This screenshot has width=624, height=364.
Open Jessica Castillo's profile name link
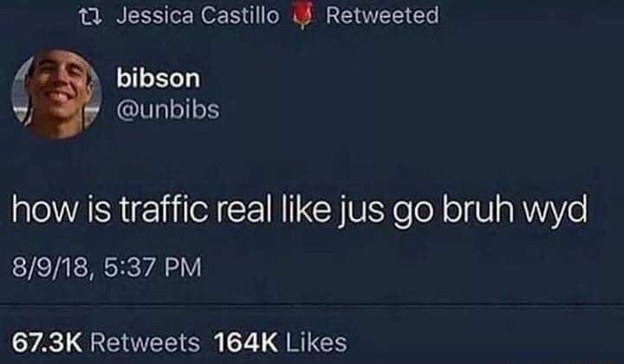click(198, 16)
